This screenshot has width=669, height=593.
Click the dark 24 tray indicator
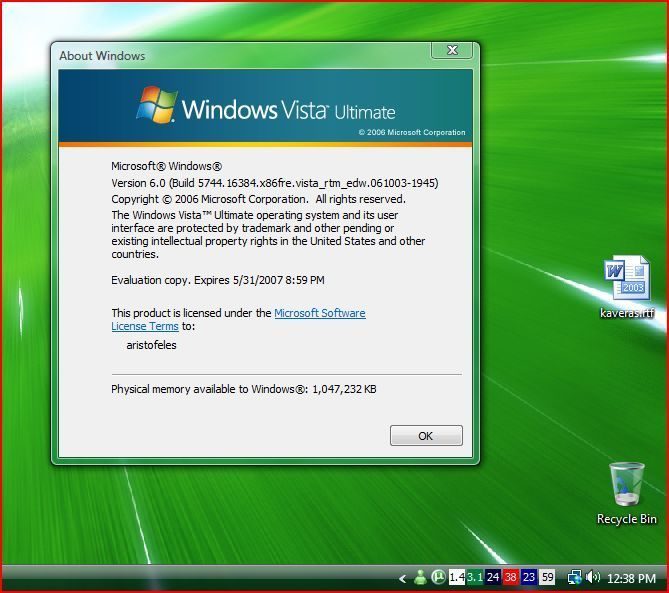click(493, 578)
